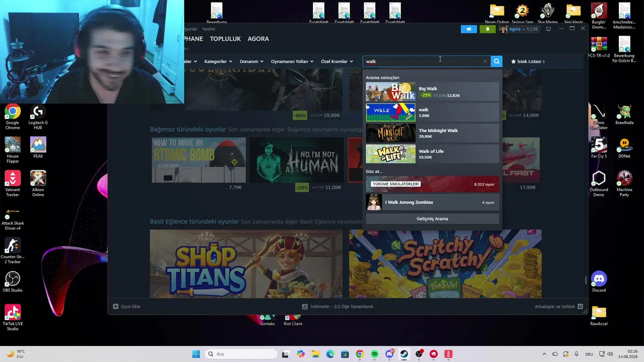The width and height of the screenshot is (644, 362).
Task: Select Valorant Tracker desktop icon
Action: click(13, 184)
